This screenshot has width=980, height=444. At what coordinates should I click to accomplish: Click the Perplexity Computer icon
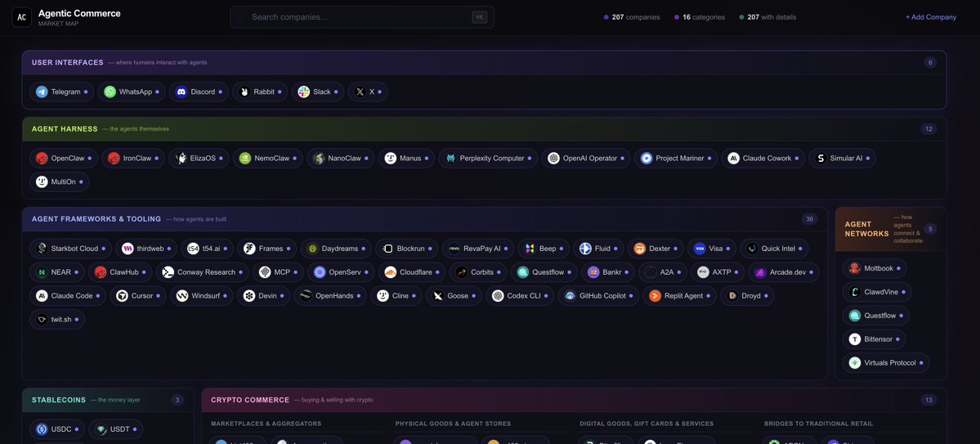450,158
